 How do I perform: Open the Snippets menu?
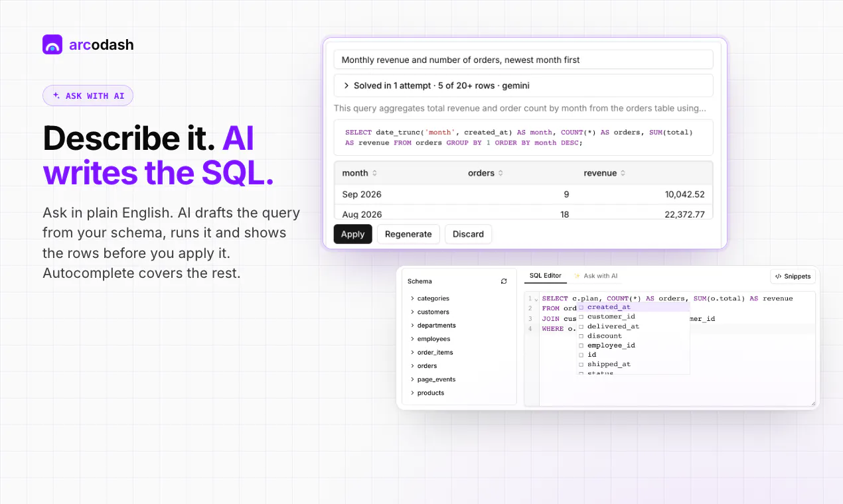[x=793, y=276]
